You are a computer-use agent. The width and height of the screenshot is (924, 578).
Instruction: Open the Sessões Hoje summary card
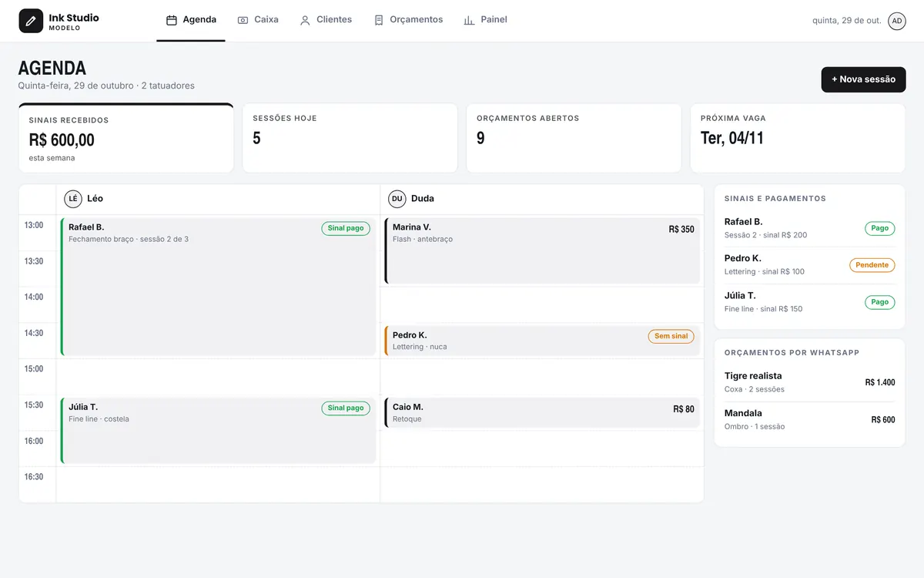coord(350,138)
